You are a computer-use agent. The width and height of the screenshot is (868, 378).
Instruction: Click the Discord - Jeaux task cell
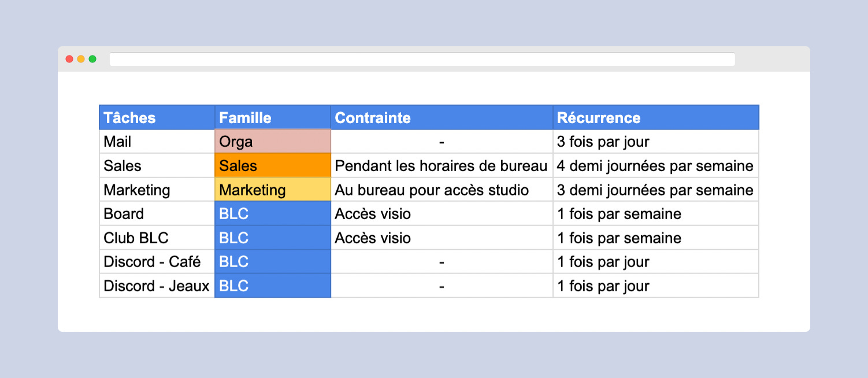click(x=157, y=286)
